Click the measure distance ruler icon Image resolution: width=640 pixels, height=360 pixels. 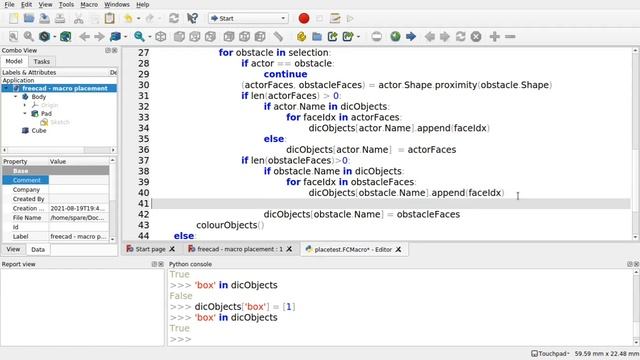(278, 36)
